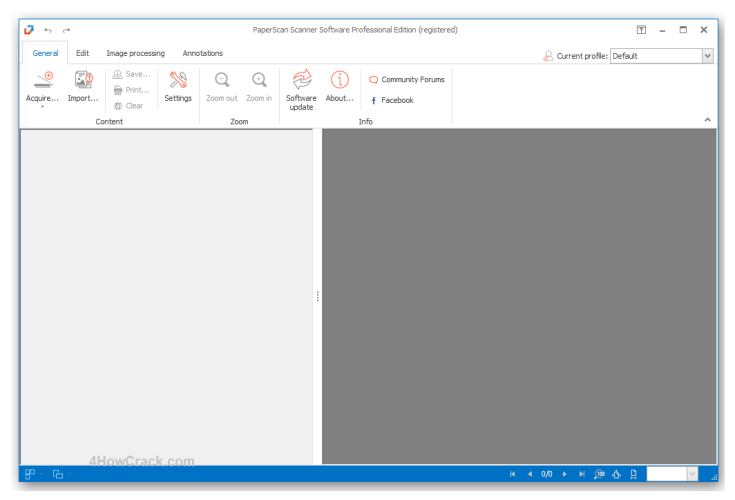Expand the Acquire dropdown arrow

(42, 107)
